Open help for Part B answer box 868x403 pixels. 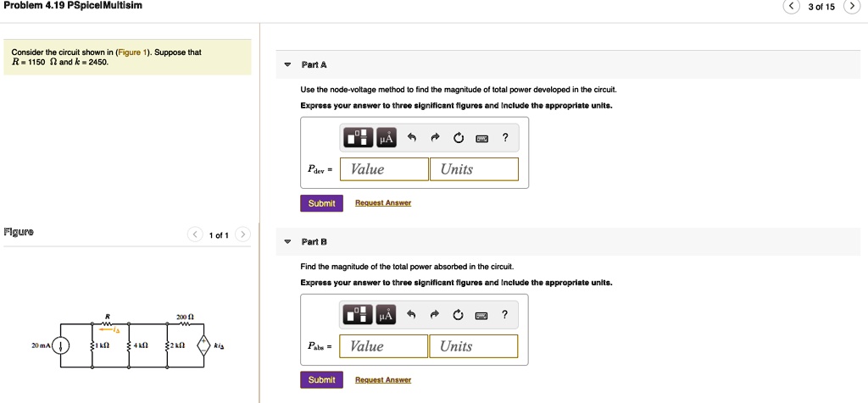[x=505, y=315]
